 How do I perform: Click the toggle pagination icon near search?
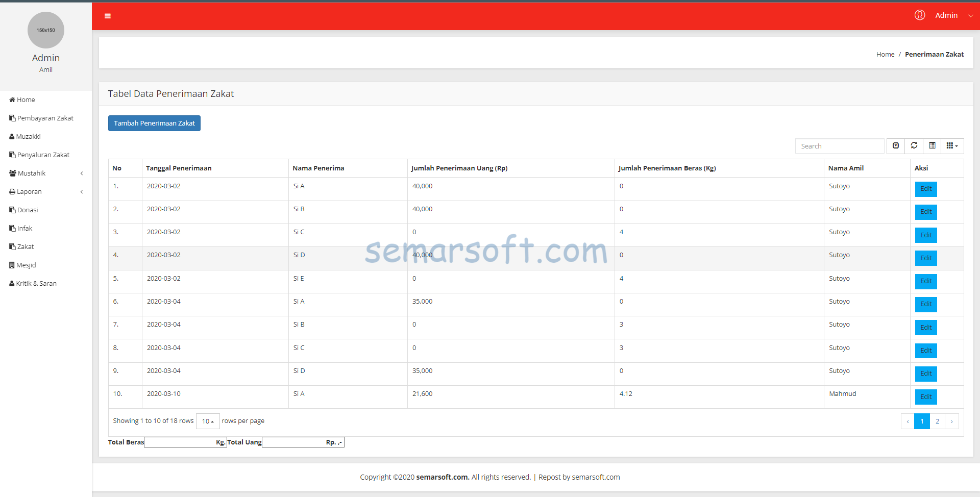[x=896, y=146]
